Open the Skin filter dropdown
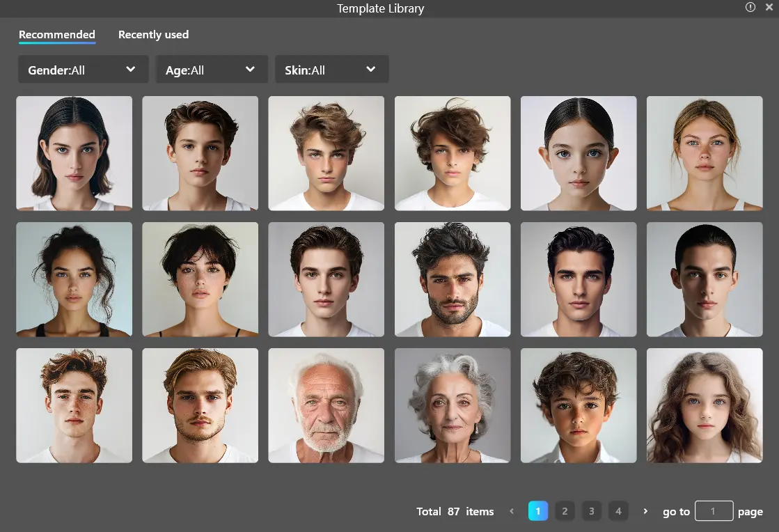The height and width of the screenshot is (532, 779). click(x=331, y=70)
